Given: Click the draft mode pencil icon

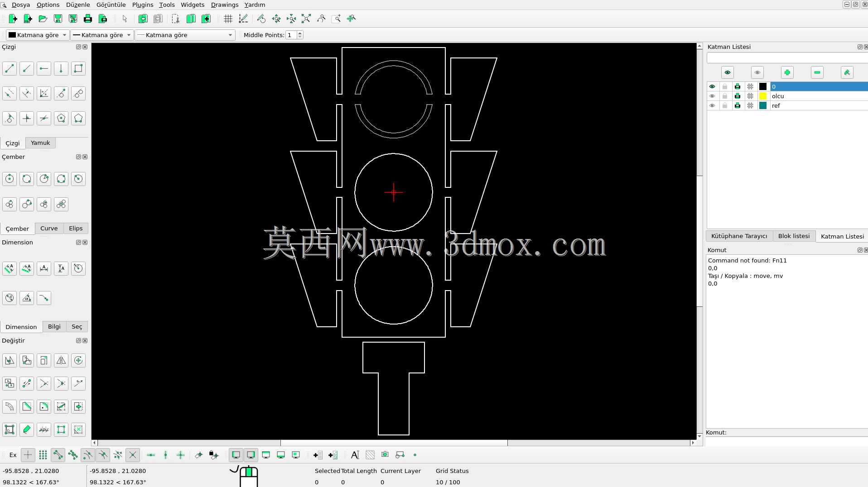Looking at the screenshot, I should tap(243, 19).
